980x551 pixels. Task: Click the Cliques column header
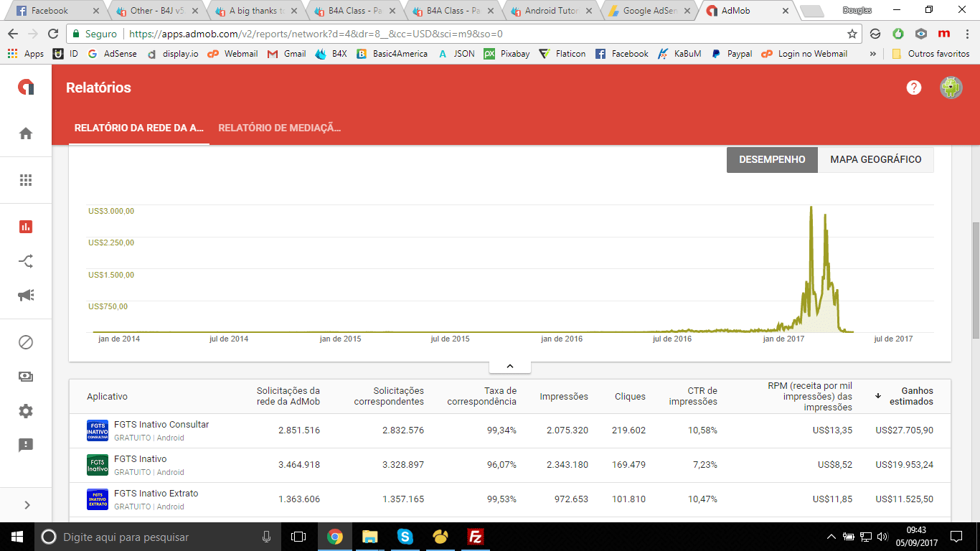[x=630, y=396]
